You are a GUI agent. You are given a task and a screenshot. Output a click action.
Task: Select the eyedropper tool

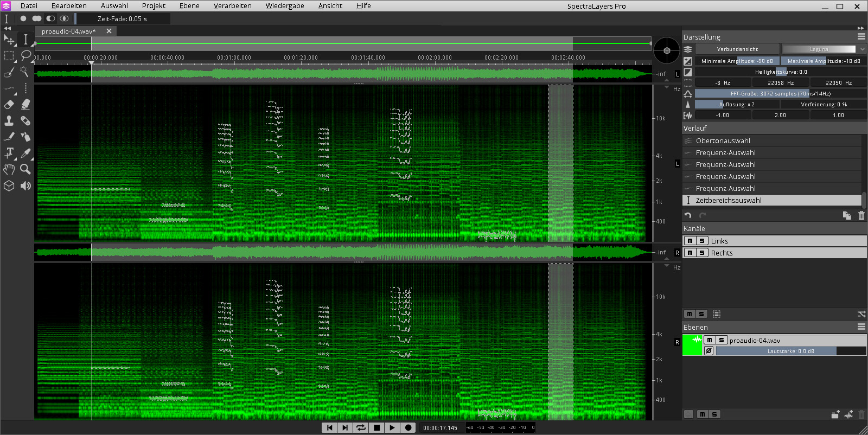tap(25, 153)
